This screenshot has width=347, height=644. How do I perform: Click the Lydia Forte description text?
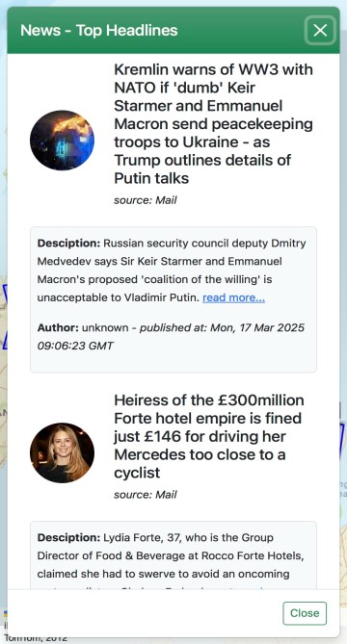(171, 555)
